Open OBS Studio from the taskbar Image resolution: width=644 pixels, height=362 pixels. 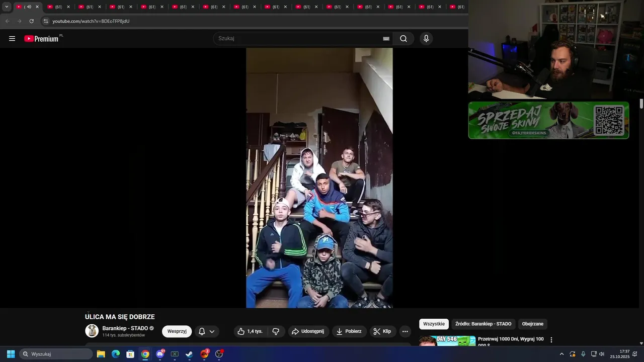tap(219, 354)
